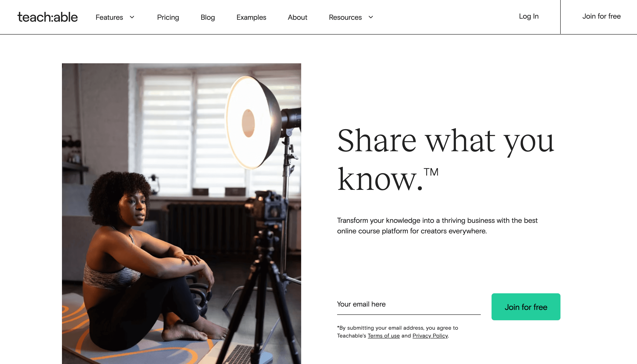Open the Features menu item

click(x=109, y=17)
